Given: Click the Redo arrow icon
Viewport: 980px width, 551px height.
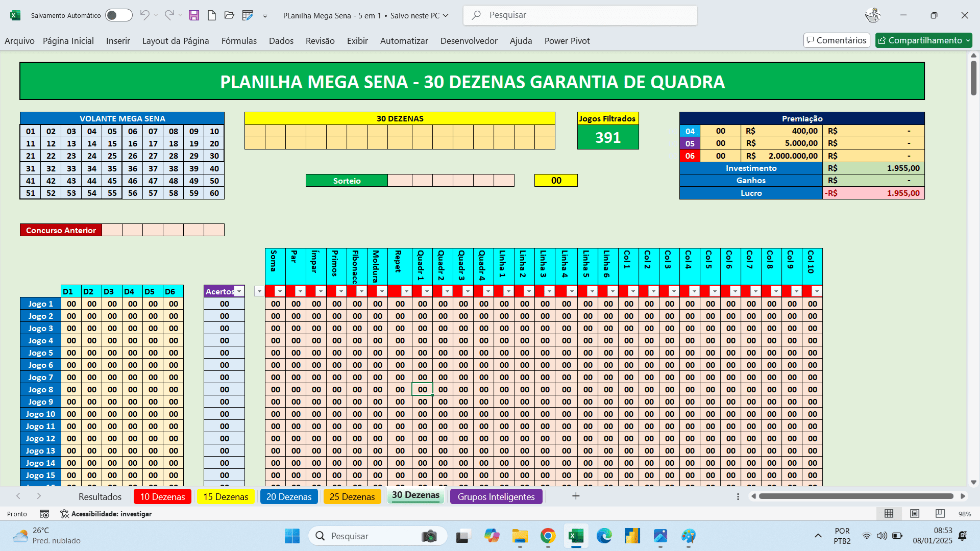Looking at the screenshot, I should [169, 15].
